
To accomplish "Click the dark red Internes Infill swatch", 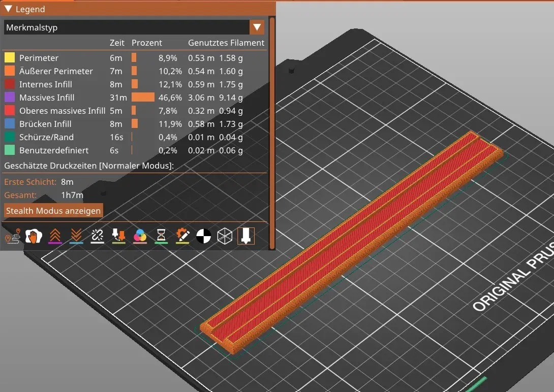I will point(10,84).
